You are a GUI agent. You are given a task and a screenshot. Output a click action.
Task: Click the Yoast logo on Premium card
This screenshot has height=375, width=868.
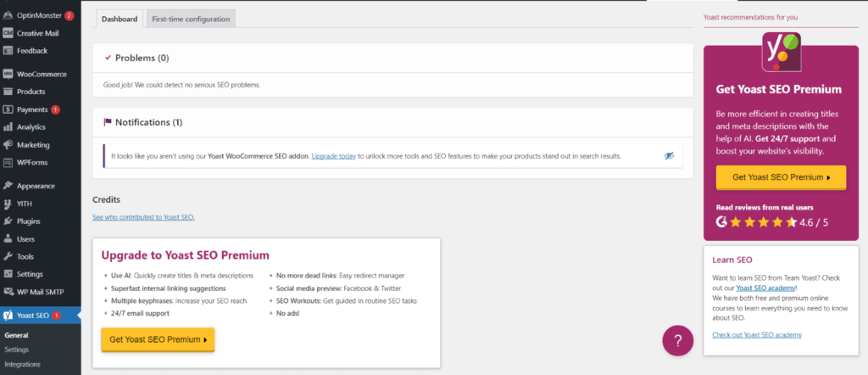point(781,52)
